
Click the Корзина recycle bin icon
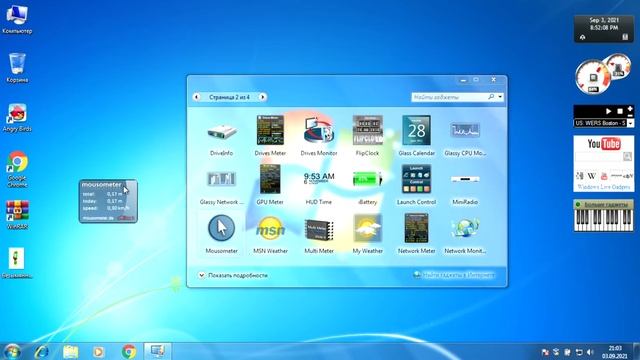(x=17, y=68)
